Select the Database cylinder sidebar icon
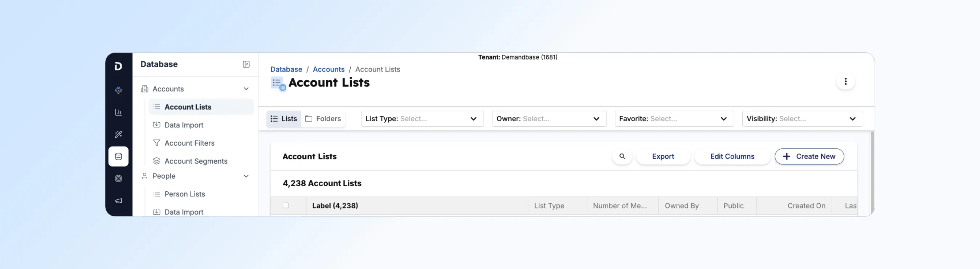Viewport: 980px width, 269px height. [x=118, y=156]
